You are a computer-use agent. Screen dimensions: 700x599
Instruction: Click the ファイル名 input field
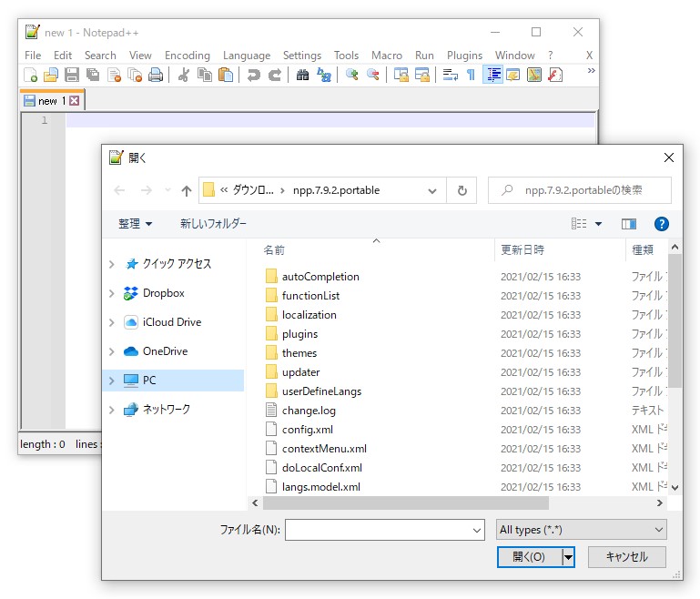tap(384, 530)
